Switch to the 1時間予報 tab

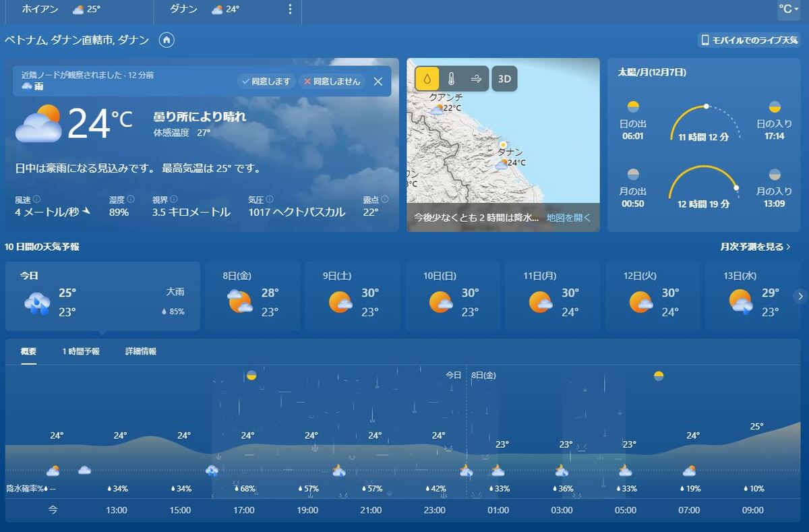point(81,351)
